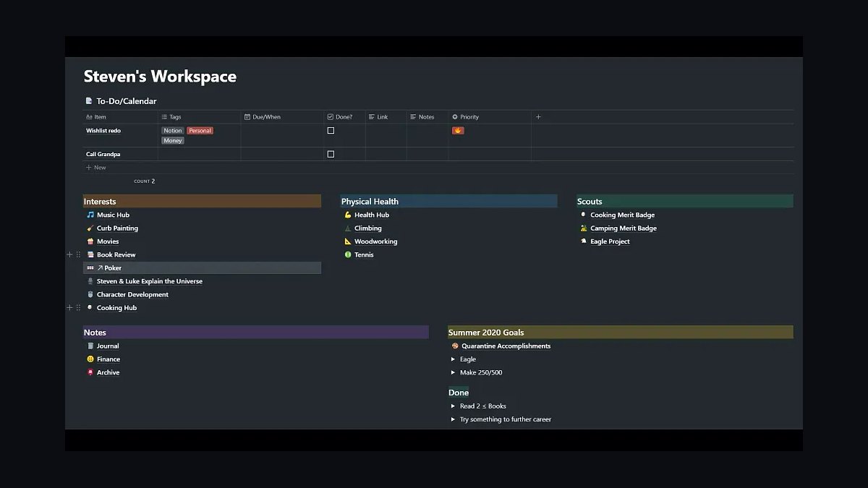Click the Health Hub flexed arm icon
The height and width of the screenshot is (488, 868).
(348, 215)
